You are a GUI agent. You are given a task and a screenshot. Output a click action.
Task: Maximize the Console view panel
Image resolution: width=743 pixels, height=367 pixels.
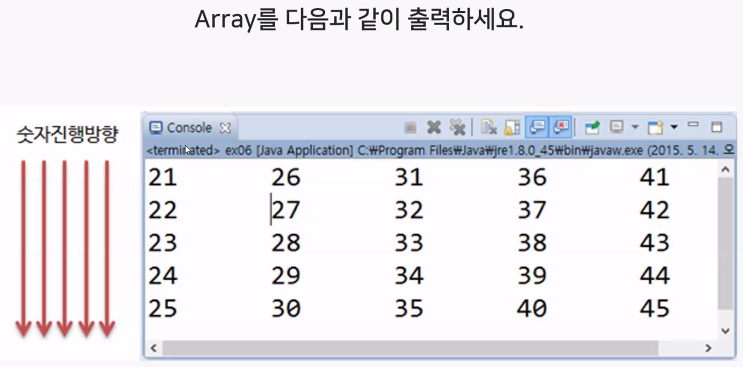click(x=716, y=126)
